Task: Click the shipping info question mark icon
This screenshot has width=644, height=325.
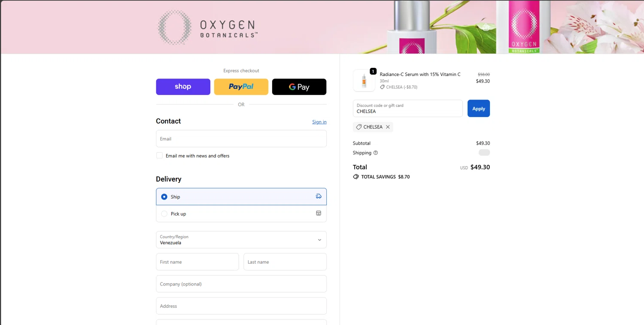Action: (376, 153)
